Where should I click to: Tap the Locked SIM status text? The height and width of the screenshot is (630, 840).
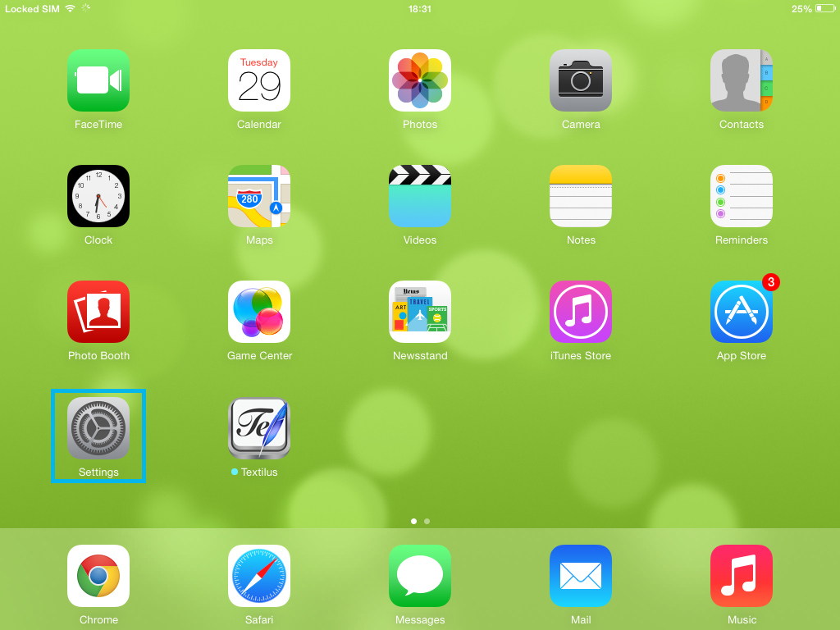[x=32, y=9]
